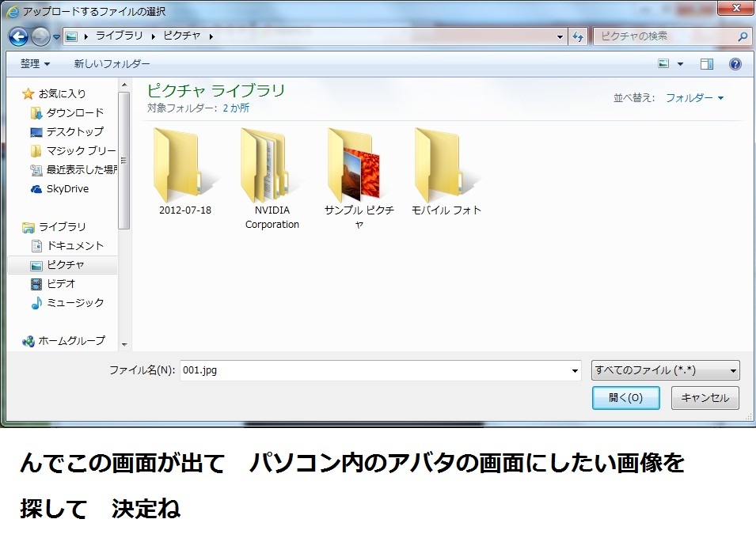Screen dimensions: 756x557
Task: Click the ファイル名 text input field
Action: 376,370
